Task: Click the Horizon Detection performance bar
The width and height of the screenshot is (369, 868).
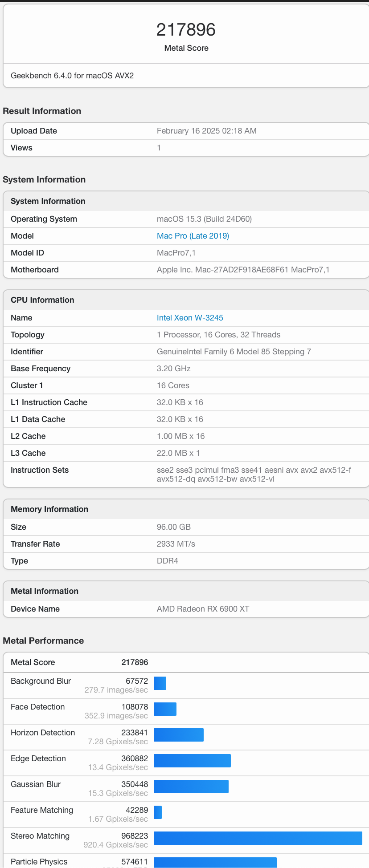Action: 179,735
